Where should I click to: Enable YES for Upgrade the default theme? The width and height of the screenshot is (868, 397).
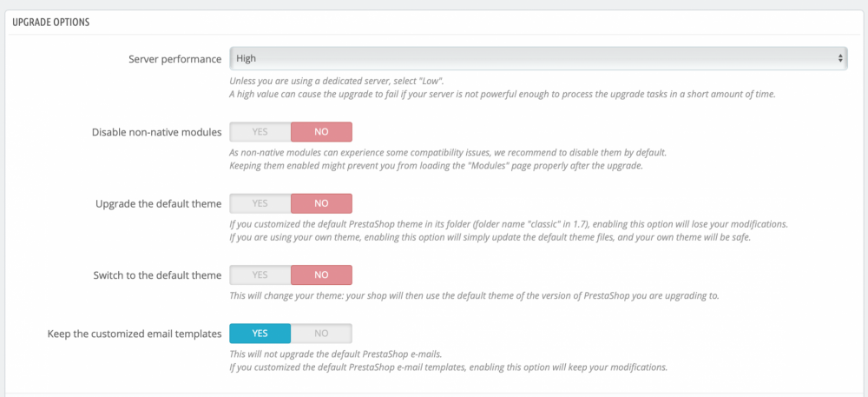tap(260, 204)
